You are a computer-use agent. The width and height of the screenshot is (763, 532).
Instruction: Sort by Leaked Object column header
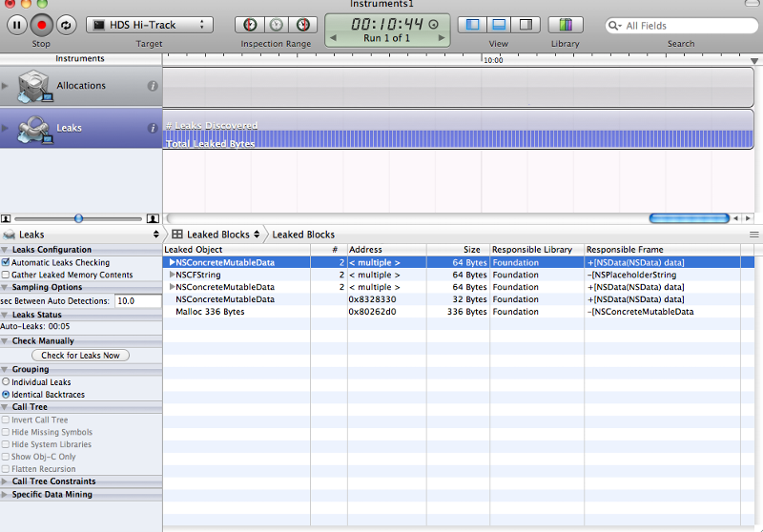(237, 250)
